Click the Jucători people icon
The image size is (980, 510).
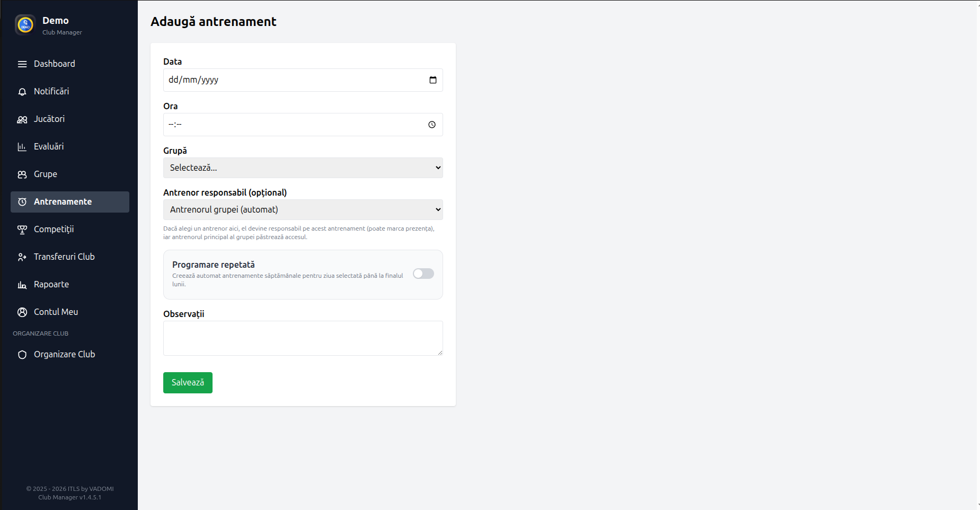[22, 119]
